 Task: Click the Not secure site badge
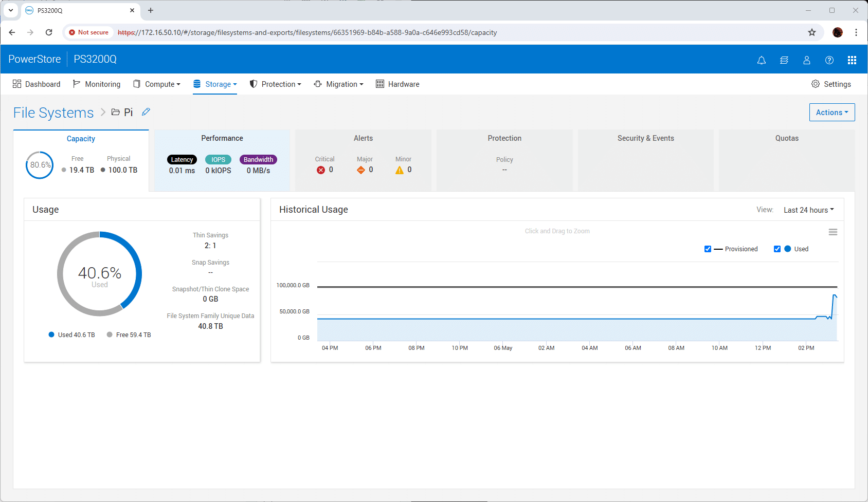point(88,32)
